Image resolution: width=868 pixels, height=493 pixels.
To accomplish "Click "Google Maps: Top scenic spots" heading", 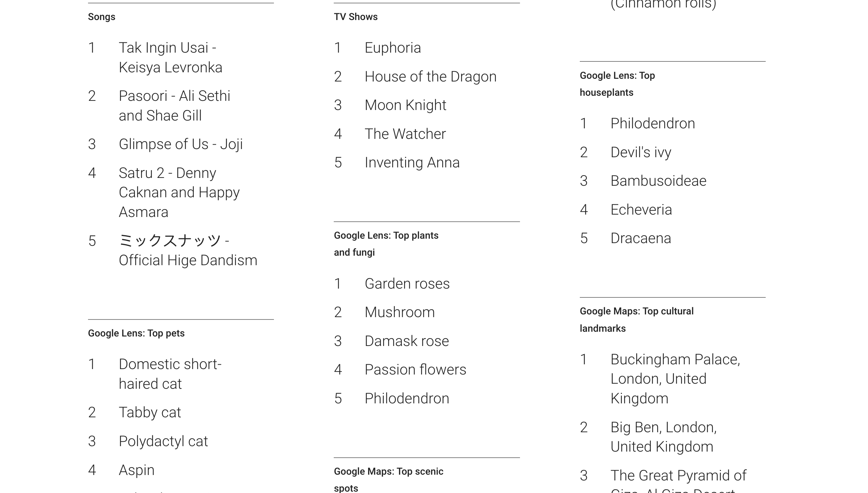I will (388, 479).
